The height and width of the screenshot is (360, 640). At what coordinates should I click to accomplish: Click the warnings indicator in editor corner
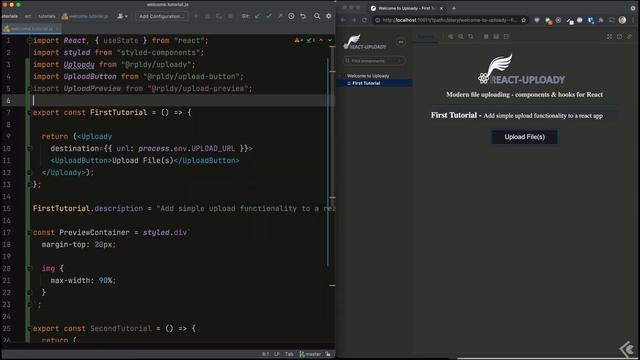[x=299, y=40]
